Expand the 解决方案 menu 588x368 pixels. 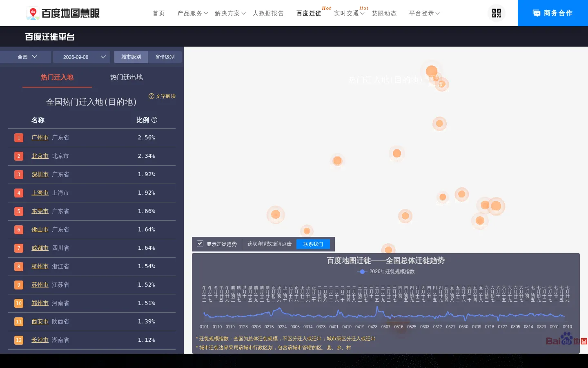(230, 13)
